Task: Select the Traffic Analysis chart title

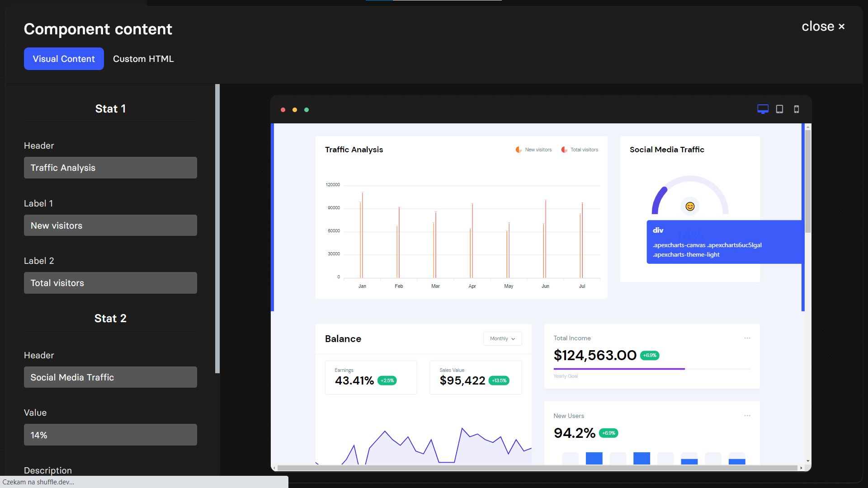Action: tap(354, 150)
